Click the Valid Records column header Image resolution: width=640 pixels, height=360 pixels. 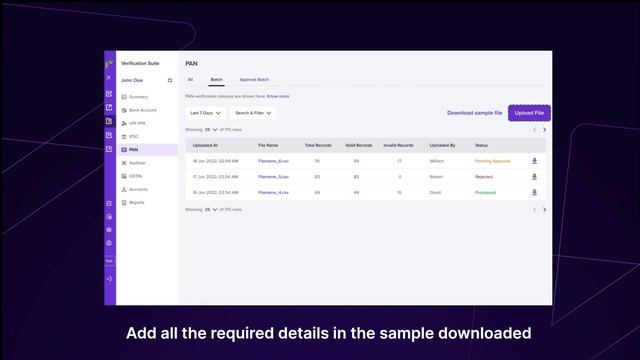pyautogui.click(x=359, y=145)
